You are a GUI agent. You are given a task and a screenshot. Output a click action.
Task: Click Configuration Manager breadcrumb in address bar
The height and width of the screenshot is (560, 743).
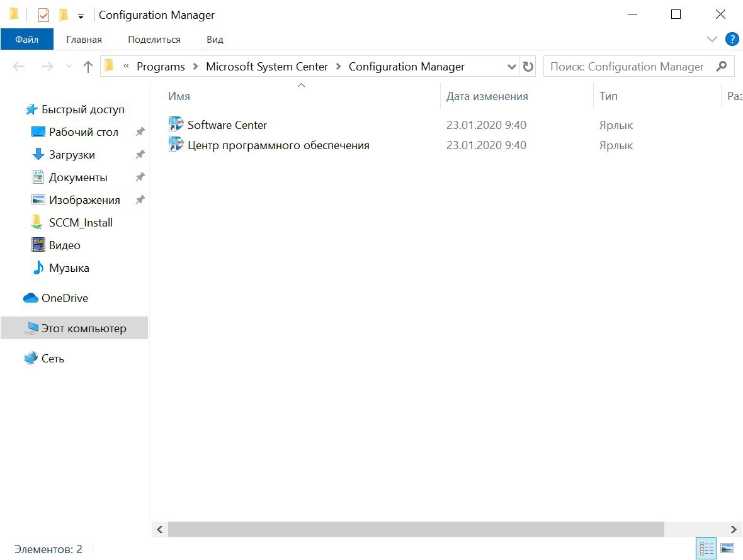(407, 67)
